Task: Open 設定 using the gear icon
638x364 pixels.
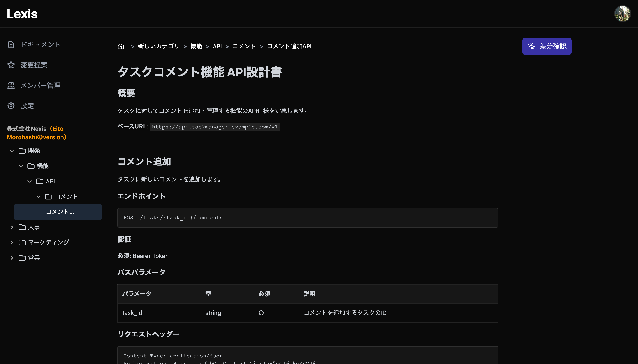Action: (x=11, y=106)
